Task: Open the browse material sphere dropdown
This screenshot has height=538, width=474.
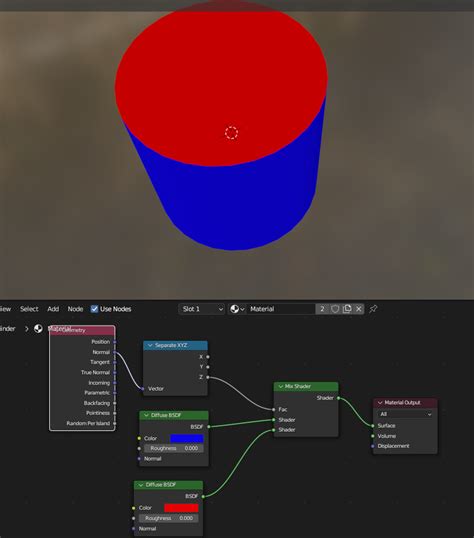Action: [x=237, y=309]
